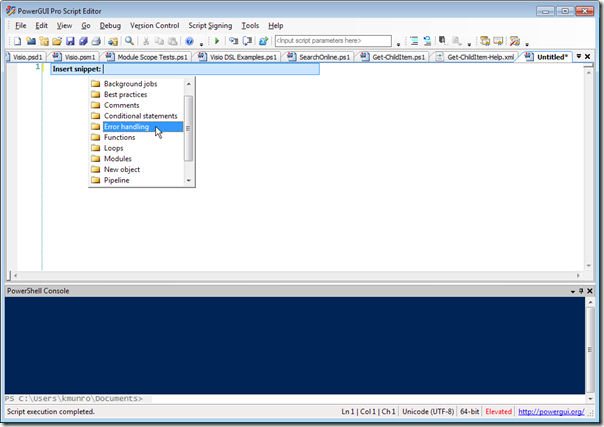604x427 pixels.
Task: Open the script parameters toolbar overflow arrow
Action: pyautogui.click(x=398, y=44)
